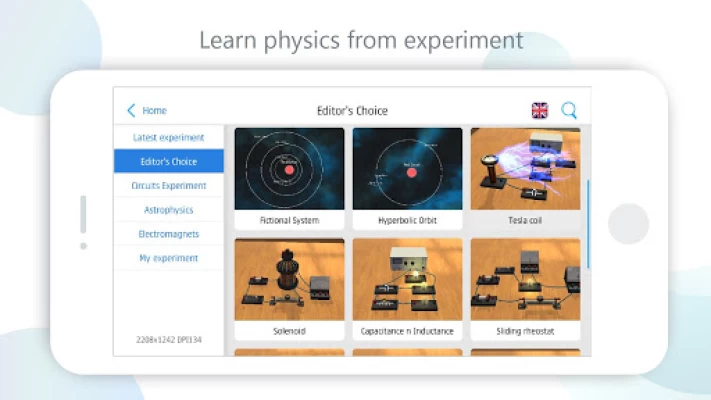Viewport: 711px width, 400px height.
Task: Open the Sliding rheostat experiment thumbnail
Action: [525, 279]
